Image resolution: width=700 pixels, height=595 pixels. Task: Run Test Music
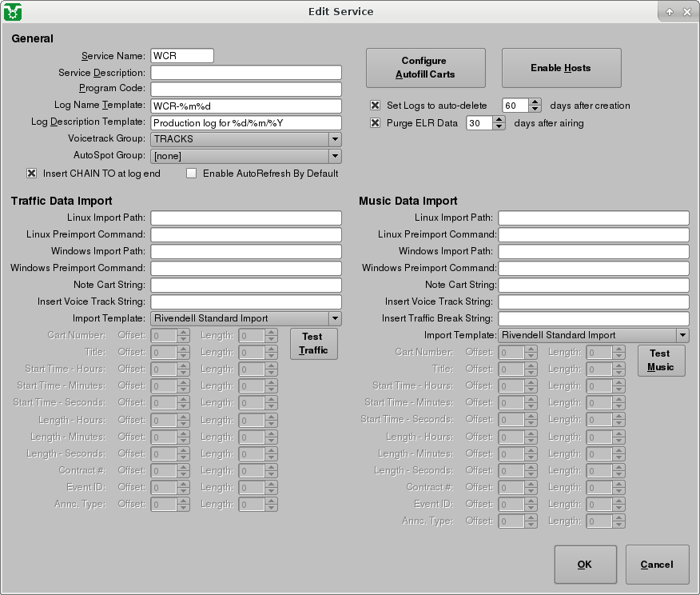click(662, 360)
